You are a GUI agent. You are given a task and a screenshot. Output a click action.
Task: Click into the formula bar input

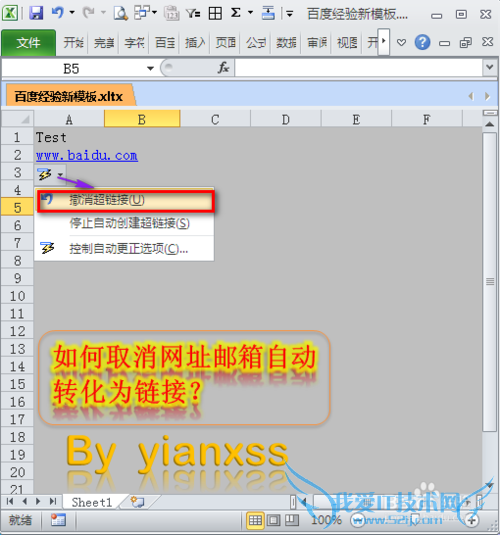pos(358,68)
